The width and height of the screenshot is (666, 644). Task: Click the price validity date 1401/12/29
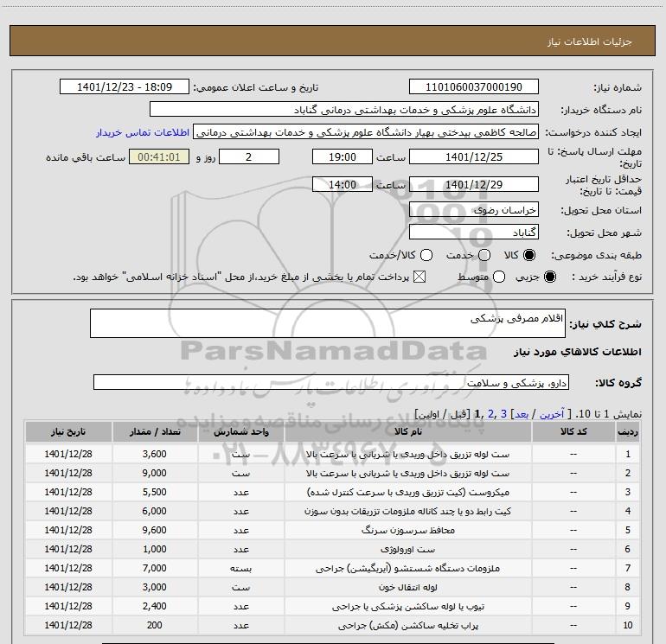(474, 184)
